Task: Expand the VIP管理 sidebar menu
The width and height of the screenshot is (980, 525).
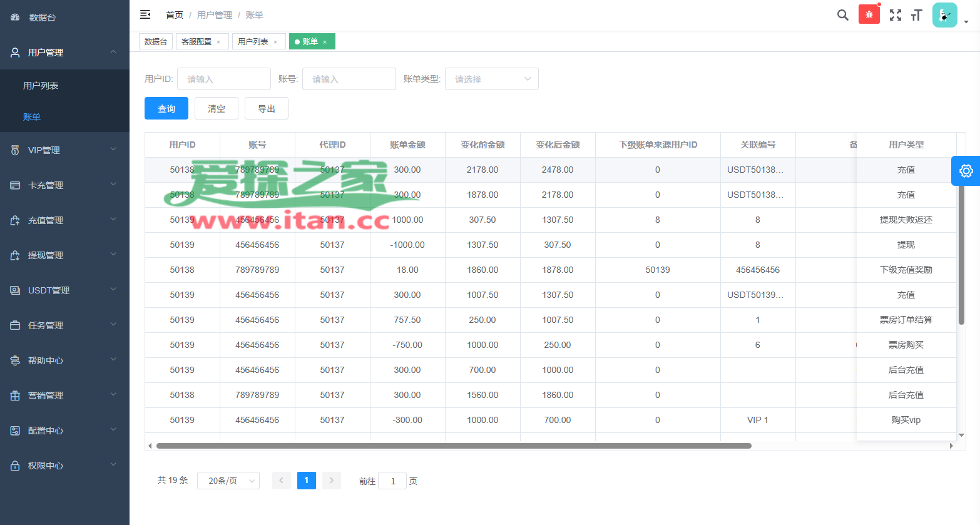Action: (x=64, y=150)
